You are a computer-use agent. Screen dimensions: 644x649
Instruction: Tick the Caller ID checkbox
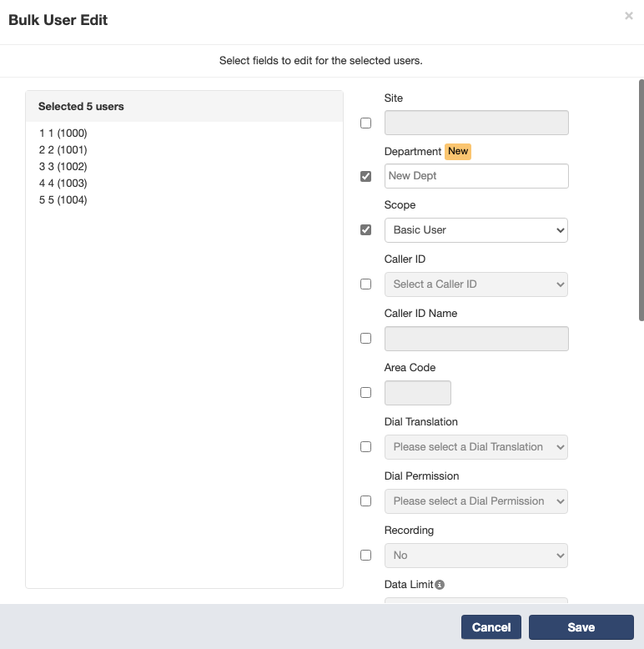(366, 284)
